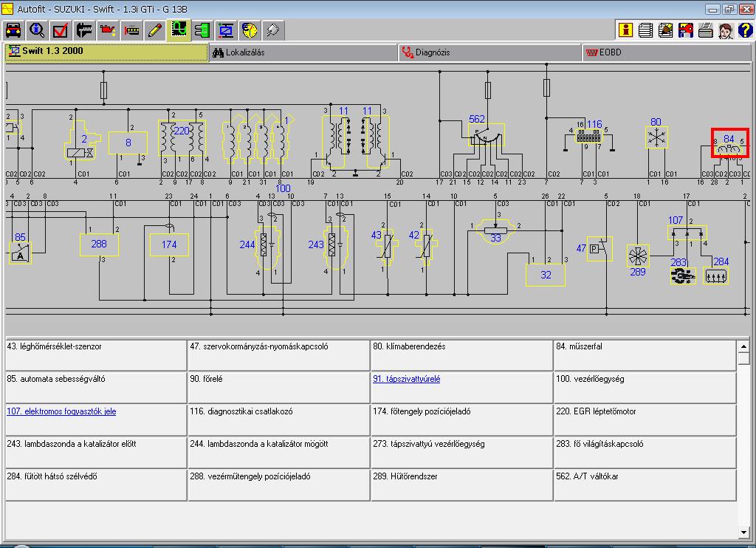
Task: Select '116. diagnosztikai csatlakozó' cell
Action: tap(278, 420)
